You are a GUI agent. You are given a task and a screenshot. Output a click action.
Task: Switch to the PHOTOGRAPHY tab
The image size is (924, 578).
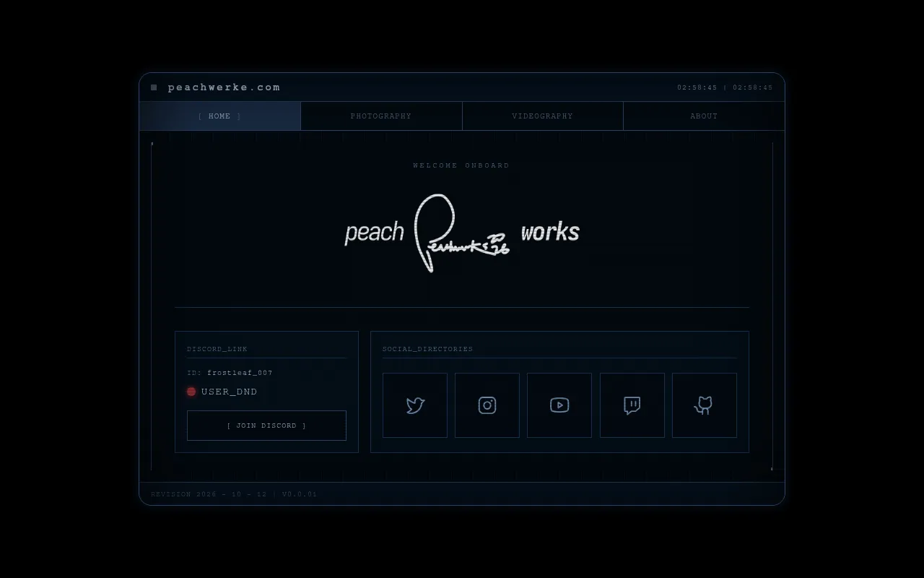coord(381,116)
